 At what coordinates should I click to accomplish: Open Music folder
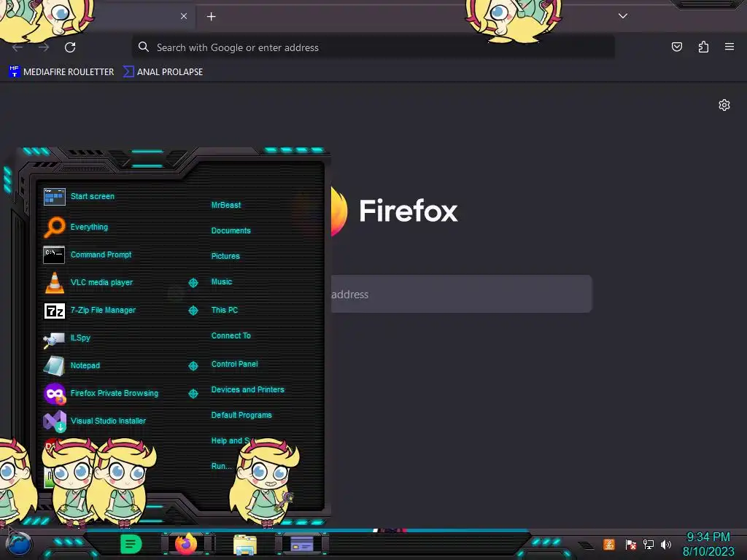(222, 282)
